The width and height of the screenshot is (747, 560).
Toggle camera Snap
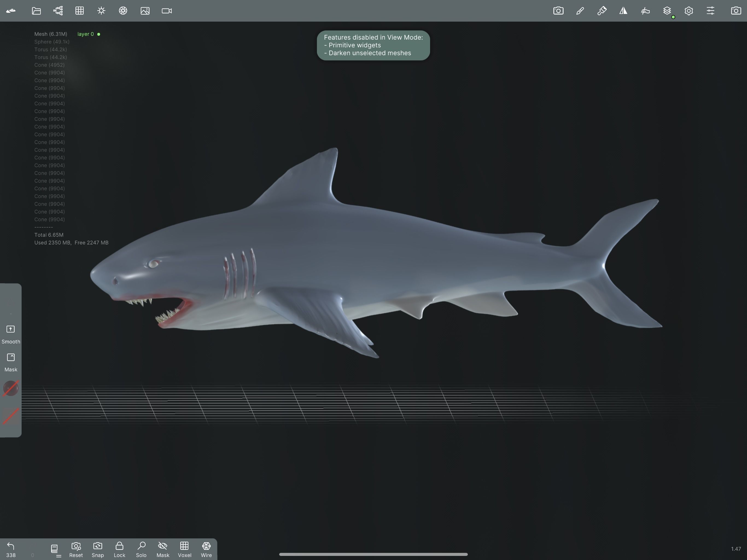pyautogui.click(x=98, y=550)
